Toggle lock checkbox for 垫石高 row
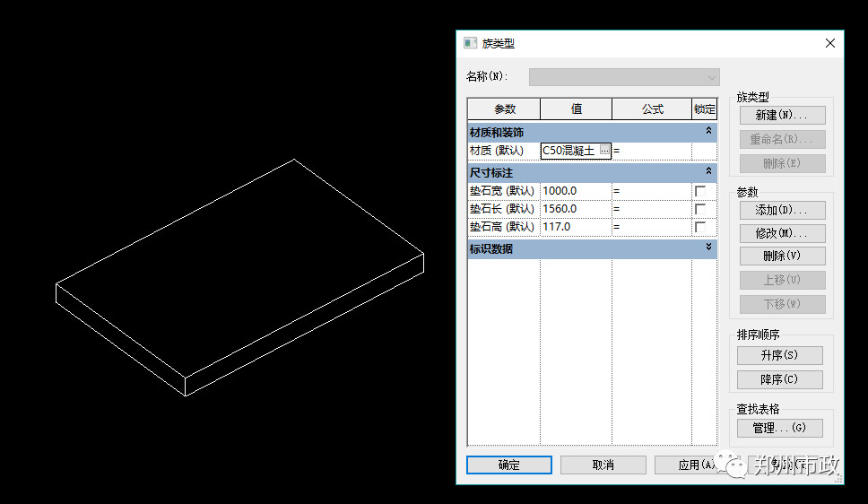The width and height of the screenshot is (868, 504). pyautogui.click(x=700, y=227)
